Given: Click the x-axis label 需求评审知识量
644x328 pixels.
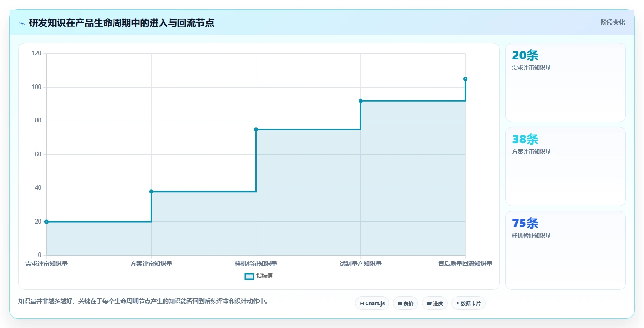Looking at the screenshot, I should tap(46, 264).
